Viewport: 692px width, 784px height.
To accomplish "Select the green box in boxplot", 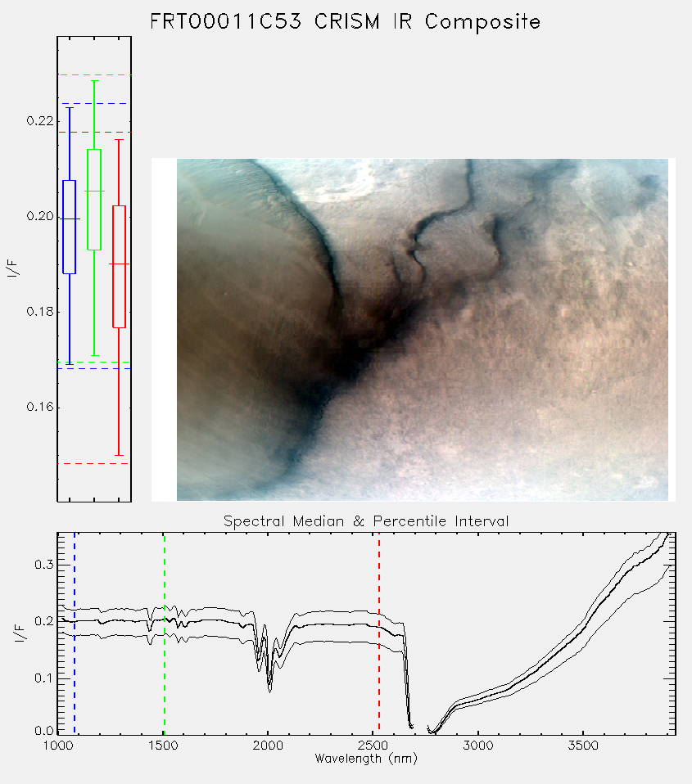I will (94, 200).
